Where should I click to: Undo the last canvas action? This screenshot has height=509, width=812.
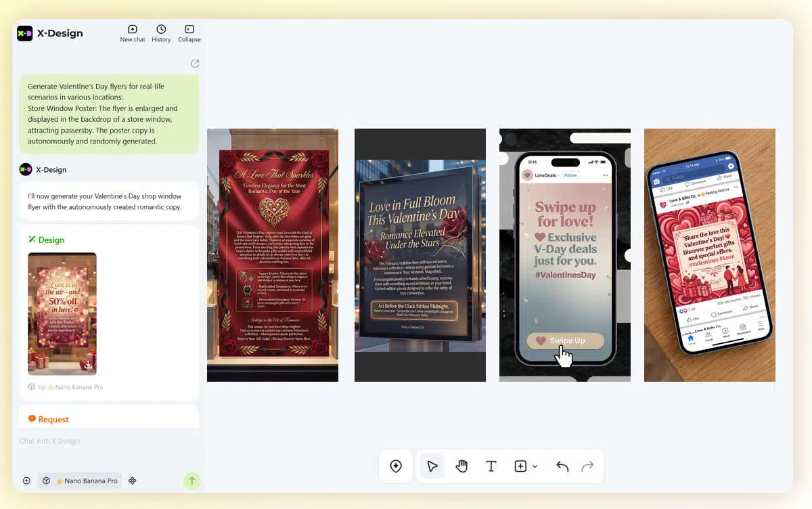(562, 466)
